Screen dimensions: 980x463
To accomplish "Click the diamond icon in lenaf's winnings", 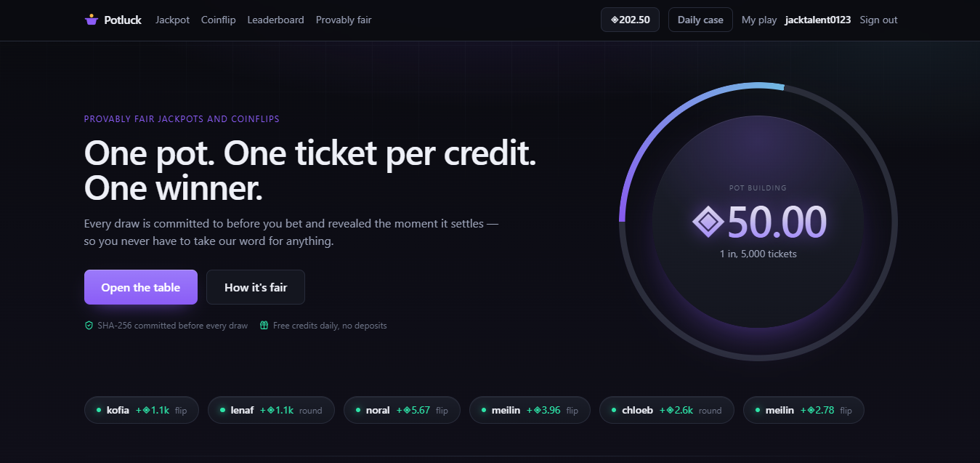I will [270, 410].
